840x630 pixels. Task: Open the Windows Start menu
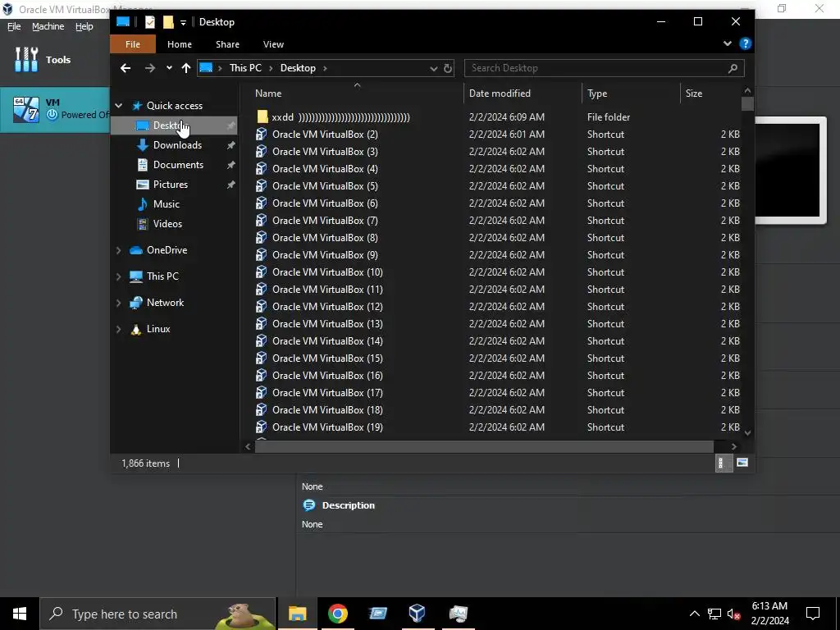[x=20, y=614]
